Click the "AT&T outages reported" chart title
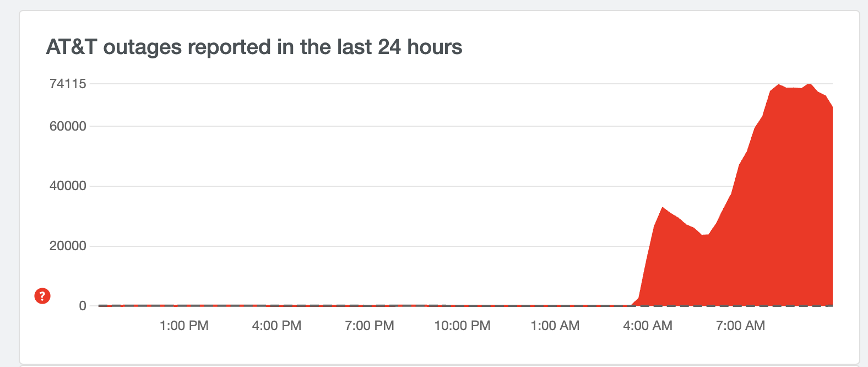Screen dimensions: 868x367 (254, 47)
